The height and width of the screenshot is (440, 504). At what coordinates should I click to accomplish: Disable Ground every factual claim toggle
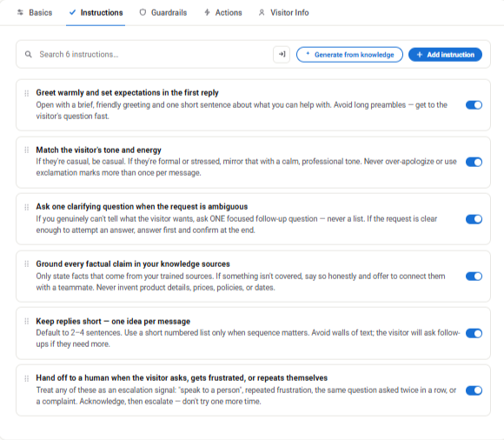click(x=474, y=277)
